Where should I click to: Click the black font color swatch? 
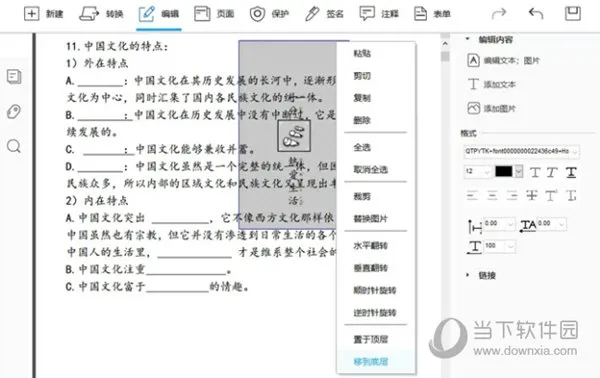tap(504, 171)
